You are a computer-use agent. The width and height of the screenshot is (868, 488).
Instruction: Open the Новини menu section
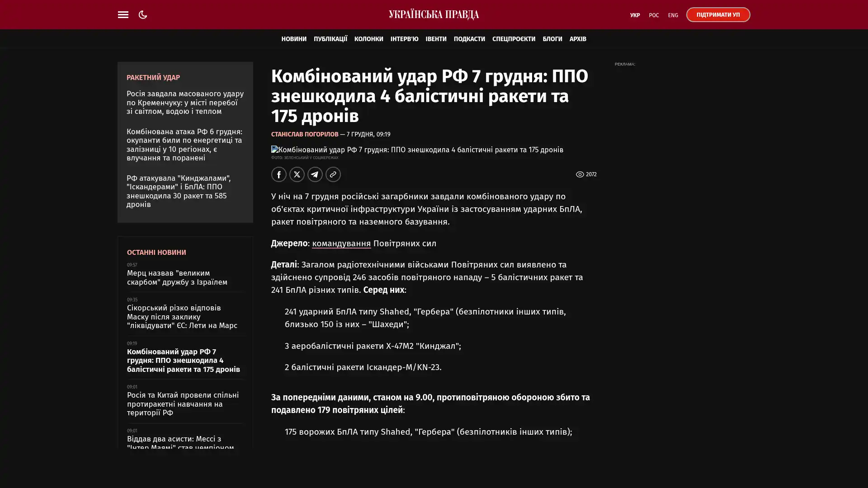[293, 39]
